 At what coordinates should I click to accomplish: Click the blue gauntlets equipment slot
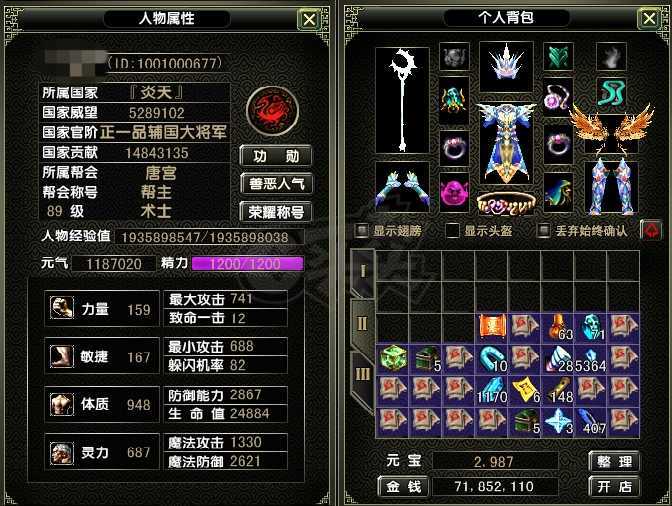[402, 187]
